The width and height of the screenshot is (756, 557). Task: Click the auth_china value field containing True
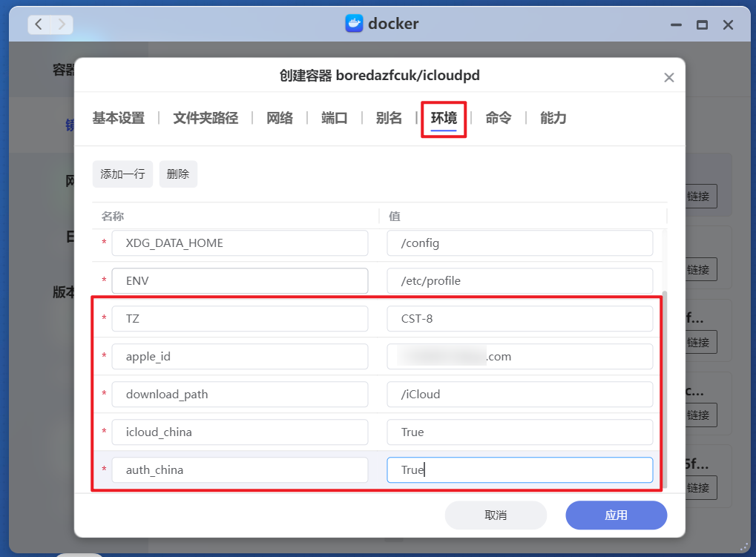tap(519, 469)
